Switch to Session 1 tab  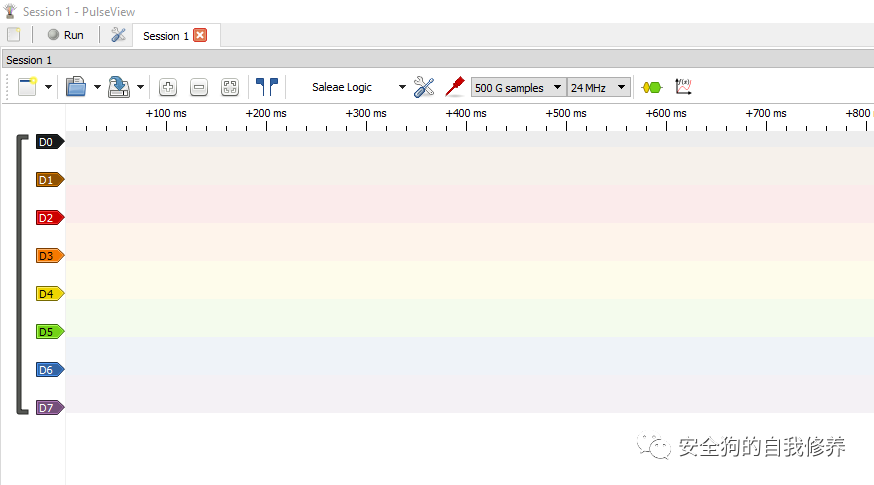166,36
